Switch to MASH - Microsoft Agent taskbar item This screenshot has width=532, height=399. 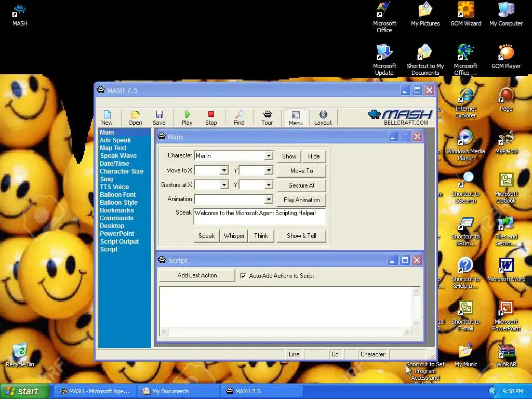pos(96,391)
